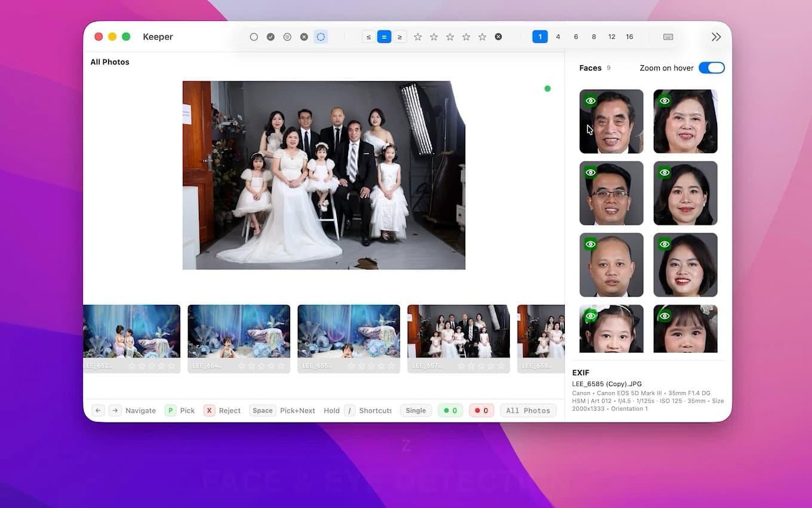Image resolution: width=812 pixels, height=508 pixels.
Task: Clear rating filter with x-circle after stars
Action: click(x=499, y=37)
